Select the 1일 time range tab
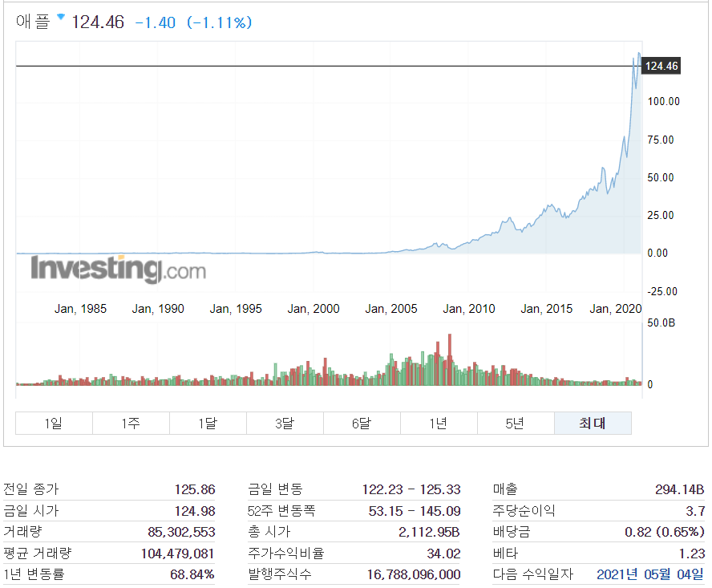Image resolution: width=712 pixels, height=588 pixels. tap(54, 423)
